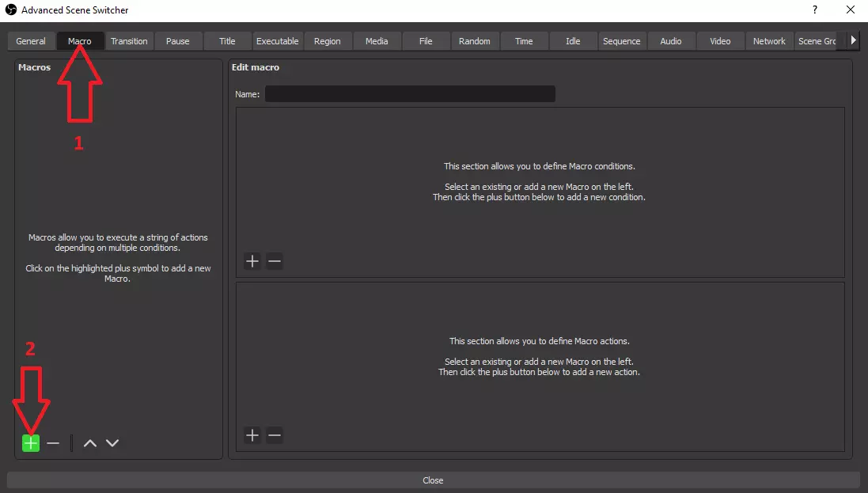
Task: Click the "Advanced Scene Switcher" window title
Action: (x=74, y=10)
